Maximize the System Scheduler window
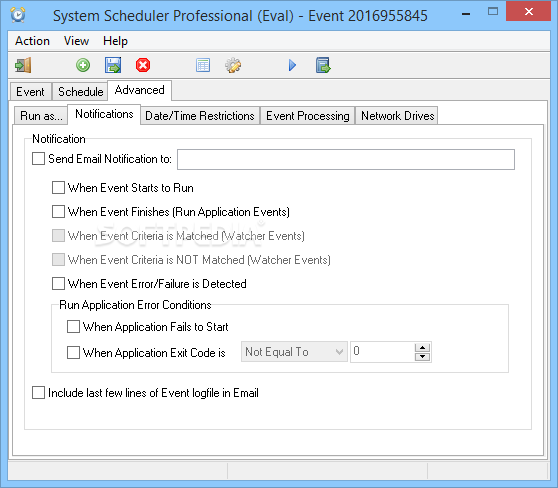Image resolution: width=558 pixels, height=488 pixels. [493, 11]
